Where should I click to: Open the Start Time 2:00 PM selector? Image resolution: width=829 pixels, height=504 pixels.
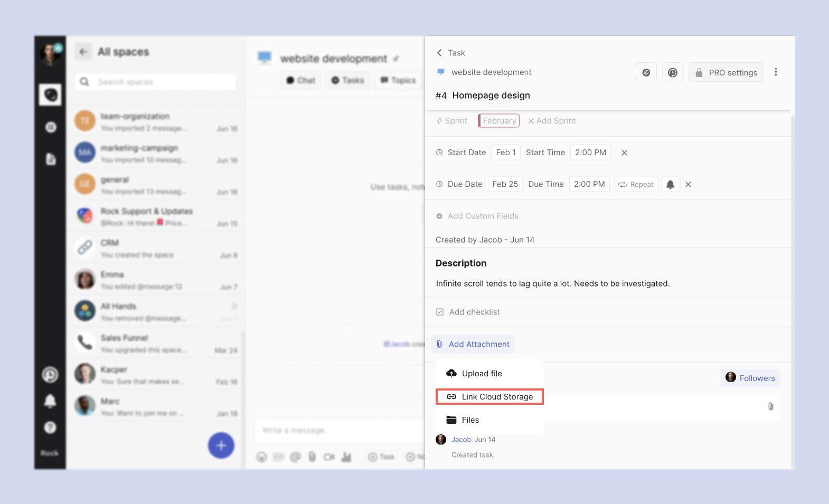click(590, 153)
